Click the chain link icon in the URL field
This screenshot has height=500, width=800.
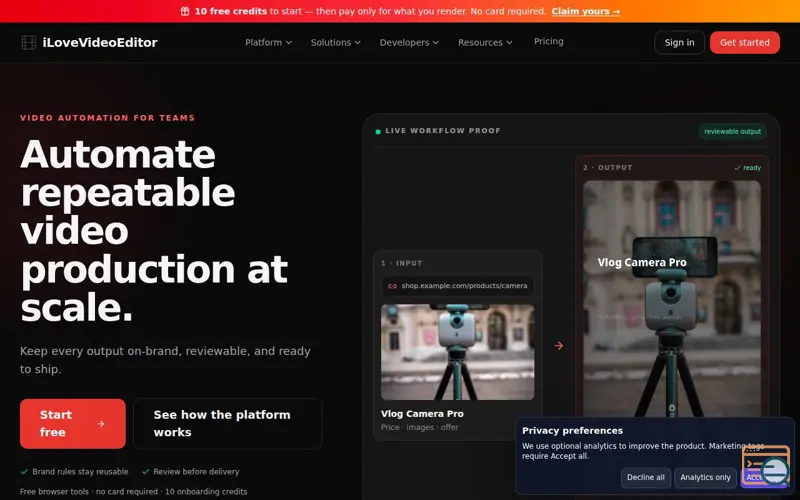392,286
